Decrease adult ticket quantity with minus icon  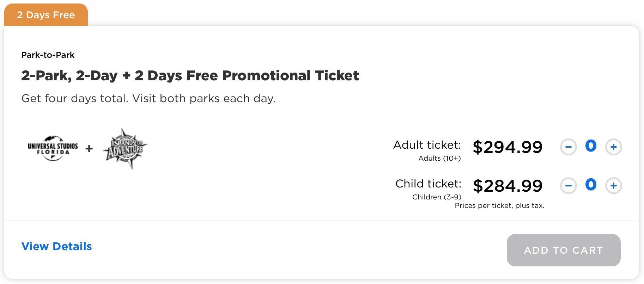pos(568,147)
